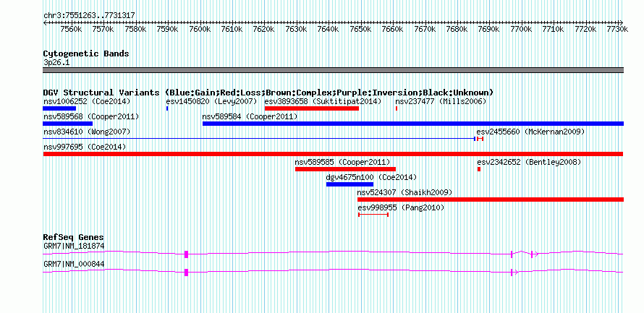Select the full-width red nsv997695 bar
The width and height of the screenshot is (644, 313).
(x=333, y=154)
